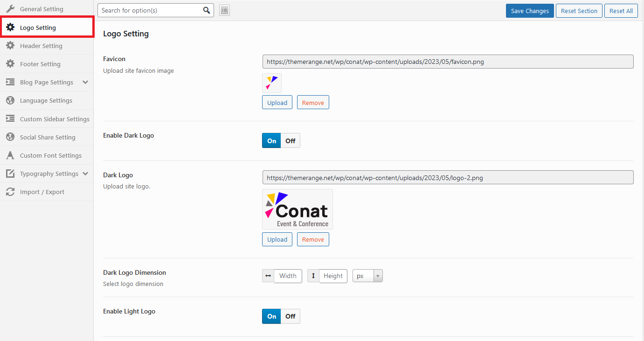The height and width of the screenshot is (341, 644).
Task: Turn off Enable Dark Logo
Action: (290, 140)
